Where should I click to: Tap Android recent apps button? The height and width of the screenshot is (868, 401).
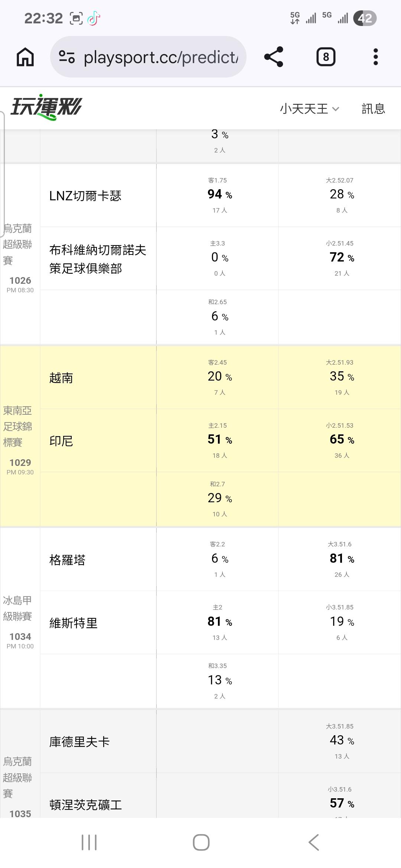(89, 842)
